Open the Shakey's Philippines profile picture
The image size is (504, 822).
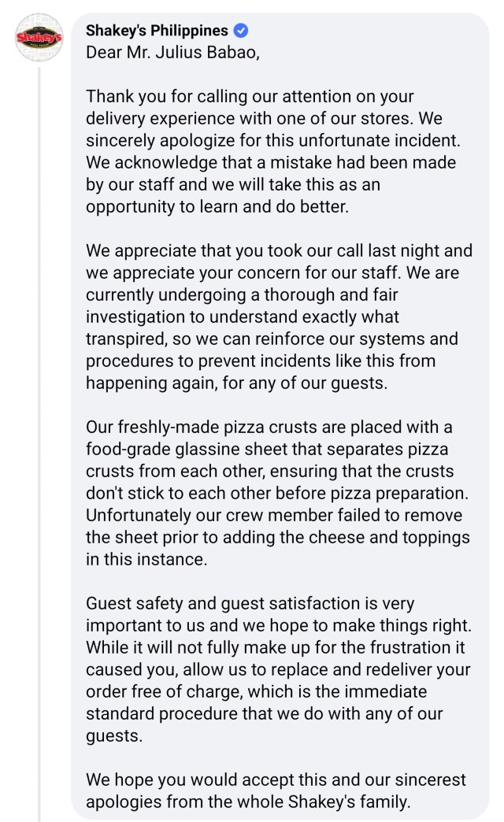click(x=39, y=39)
